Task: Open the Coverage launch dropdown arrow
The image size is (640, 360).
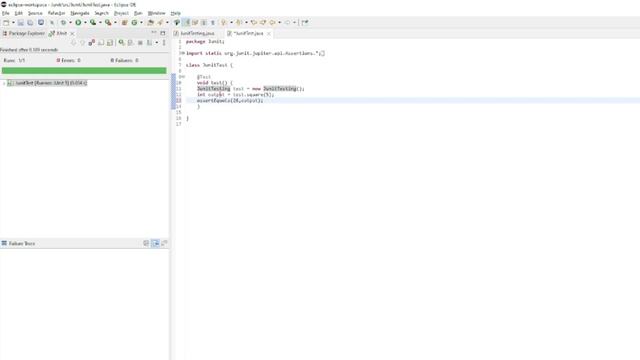Action: pos(100,22)
